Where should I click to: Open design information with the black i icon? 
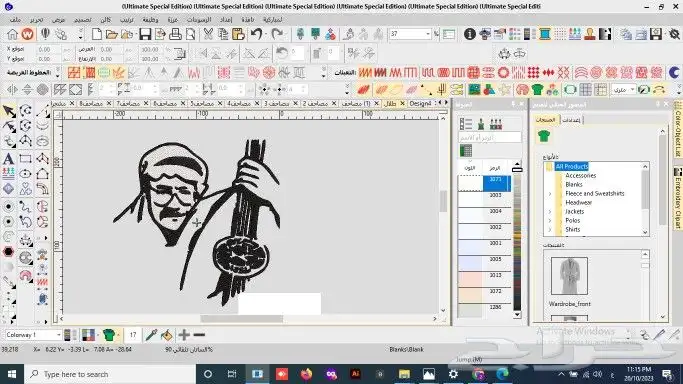[470, 34]
